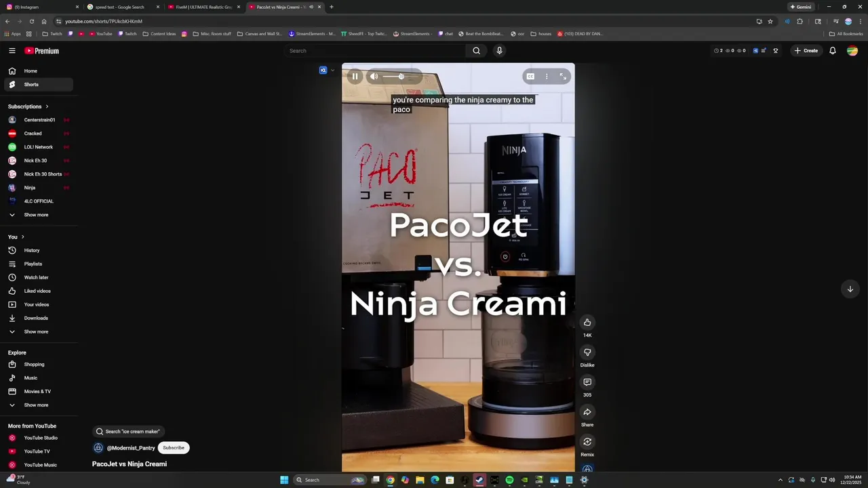The width and height of the screenshot is (868, 488).
Task: Open Movies & TV under Explore
Action: 39,392
